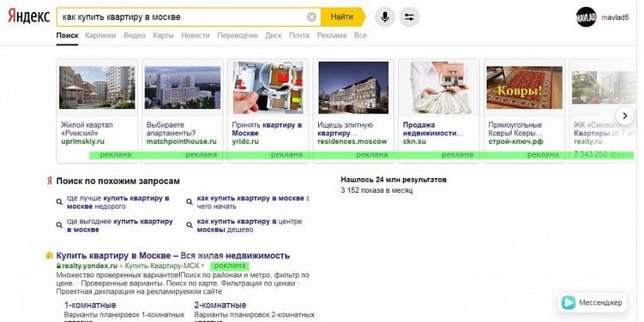Open the Мессенджер chat icon
The width and height of the screenshot is (644, 322).
click(569, 302)
